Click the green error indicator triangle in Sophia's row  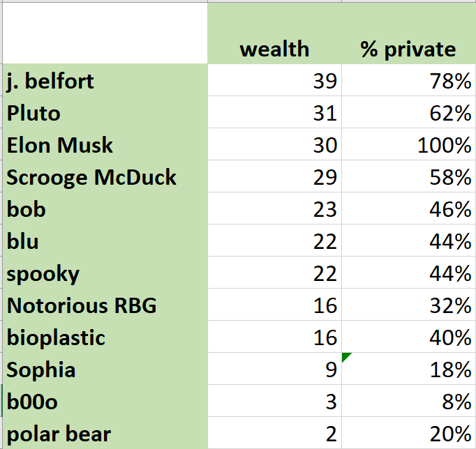click(x=346, y=357)
